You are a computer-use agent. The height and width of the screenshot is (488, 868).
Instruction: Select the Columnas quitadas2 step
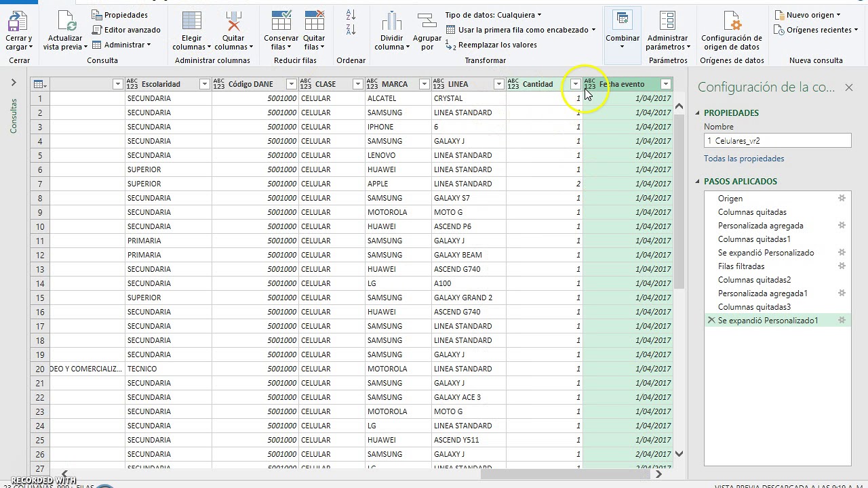[755, 280]
